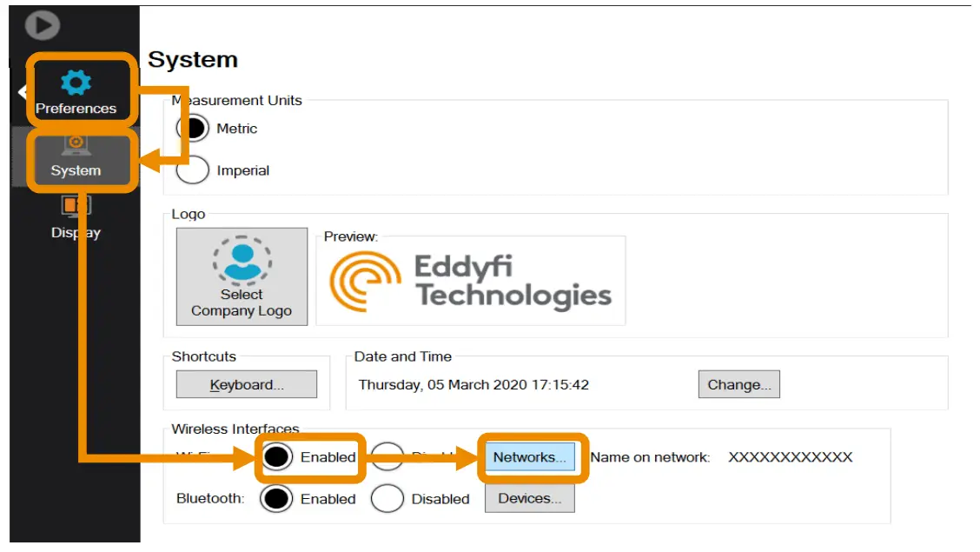Click the playback circle icon at top left
Image resolution: width=980 pixels, height=552 pixels.
(x=42, y=25)
